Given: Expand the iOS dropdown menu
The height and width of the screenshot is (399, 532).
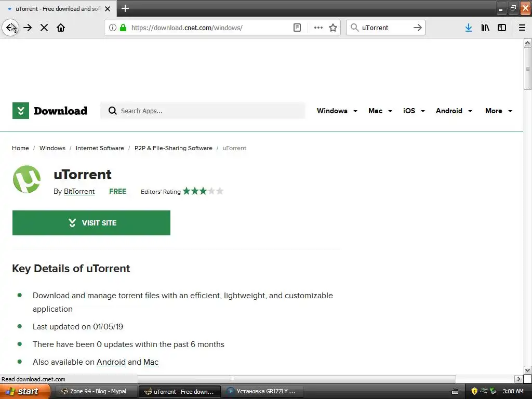Looking at the screenshot, I should tap(414, 111).
